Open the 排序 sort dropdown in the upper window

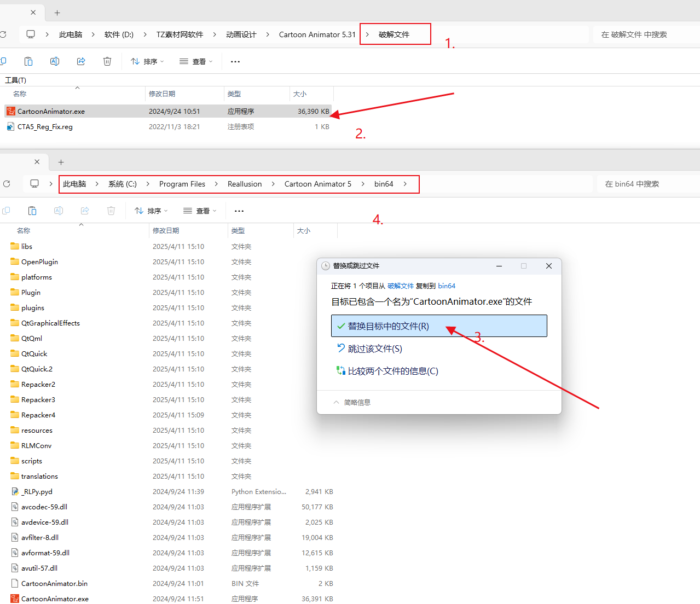pyautogui.click(x=147, y=62)
